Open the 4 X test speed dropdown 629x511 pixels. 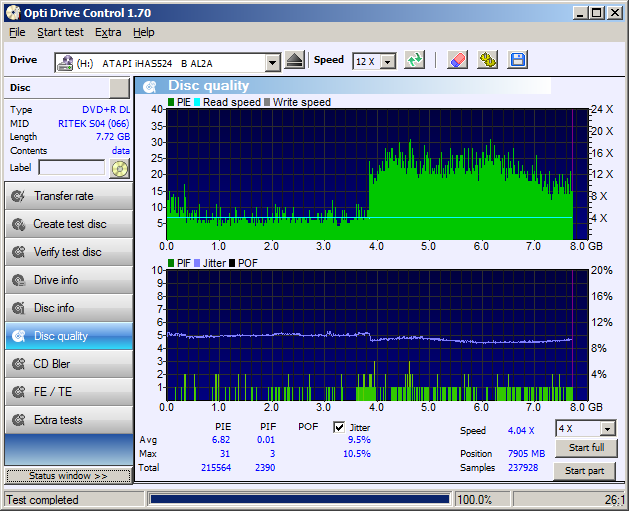[x=607, y=429]
